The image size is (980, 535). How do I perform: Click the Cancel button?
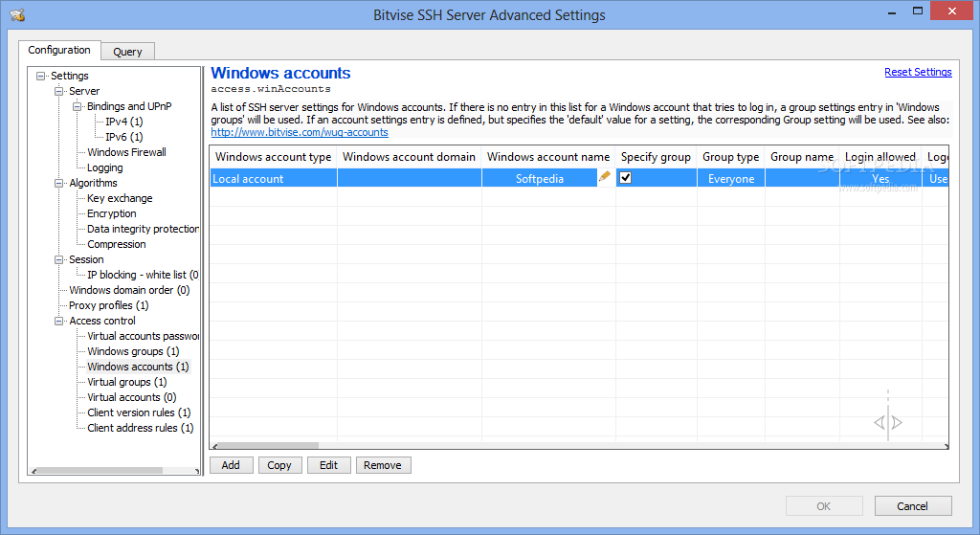tap(912, 505)
